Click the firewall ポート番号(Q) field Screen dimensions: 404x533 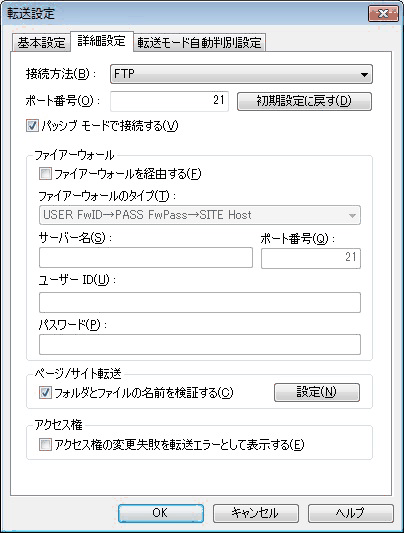pyautogui.click(x=311, y=258)
